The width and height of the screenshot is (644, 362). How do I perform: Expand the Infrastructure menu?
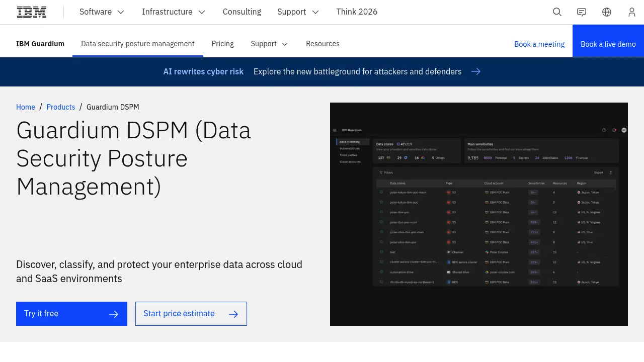pos(174,12)
